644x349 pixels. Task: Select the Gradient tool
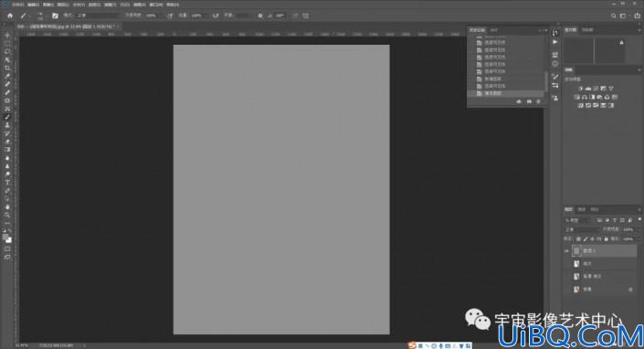pyautogui.click(x=7, y=150)
